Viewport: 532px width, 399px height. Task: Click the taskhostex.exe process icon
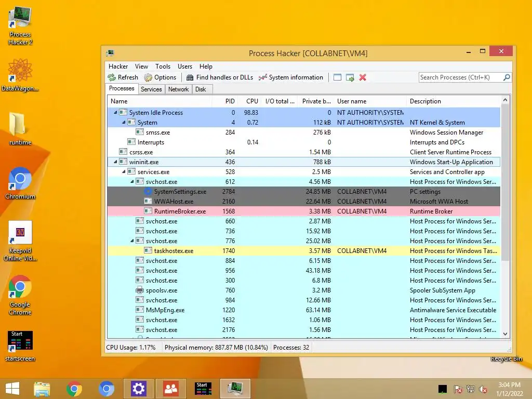[x=148, y=251]
